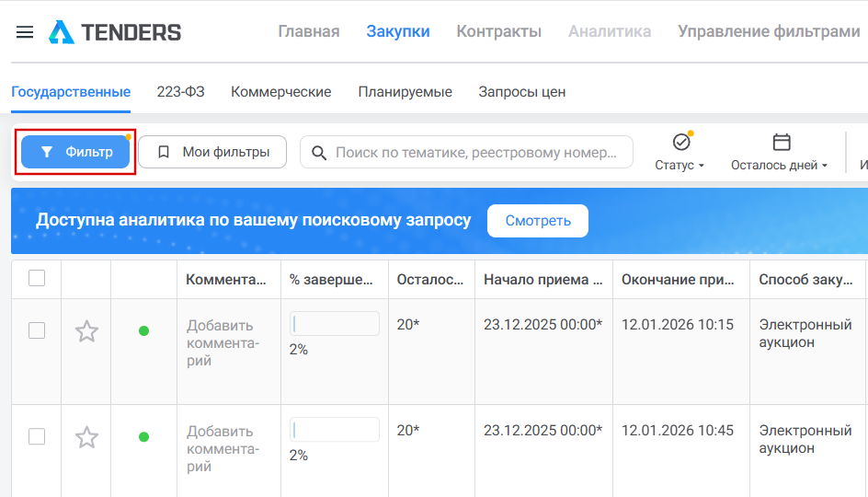Screen dimensions: 868x497
Task: Open the Контракты menu item
Action: coord(498,32)
